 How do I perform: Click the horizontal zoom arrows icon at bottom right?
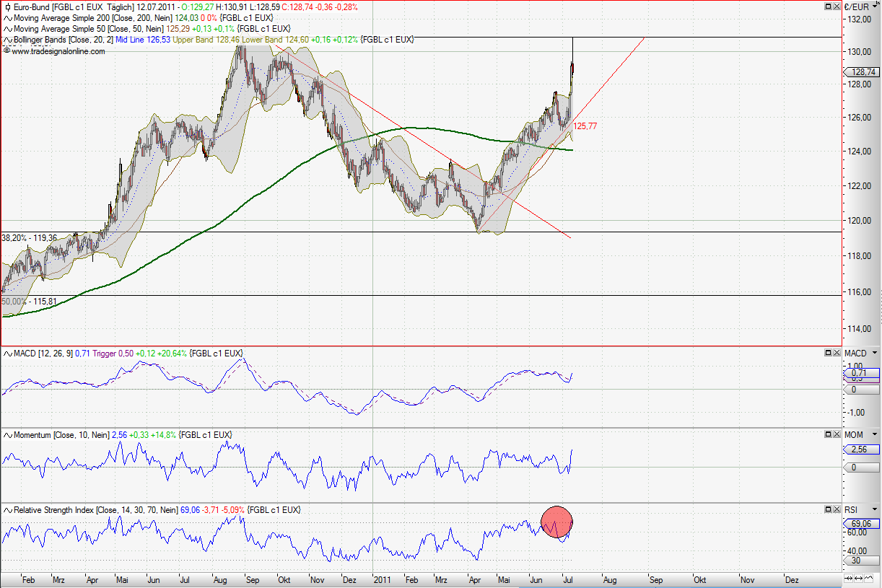pyautogui.click(x=858, y=578)
